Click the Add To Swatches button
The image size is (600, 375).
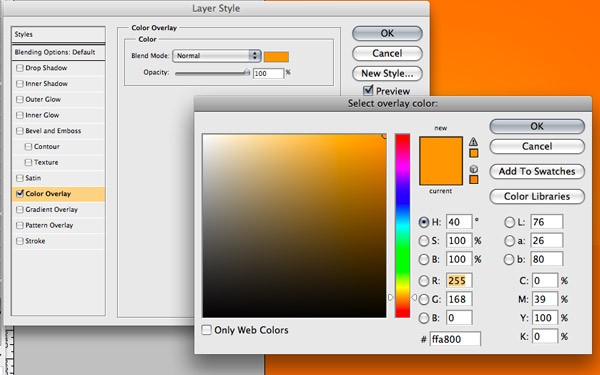pyautogui.click(x=537, y=171)
